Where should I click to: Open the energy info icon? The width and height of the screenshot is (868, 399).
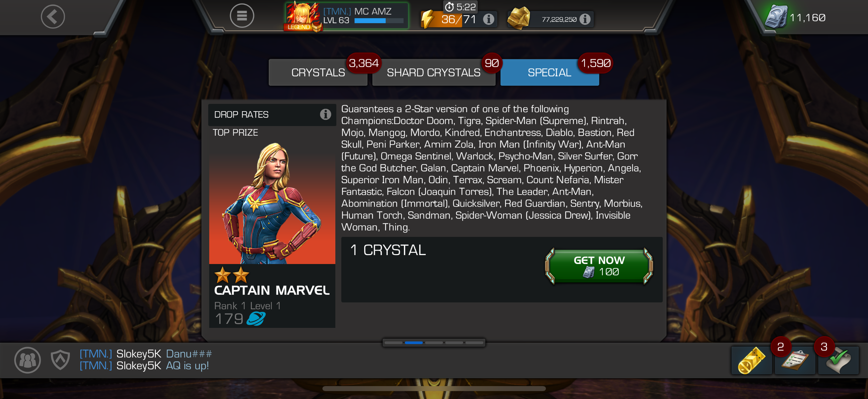(488, 19)
